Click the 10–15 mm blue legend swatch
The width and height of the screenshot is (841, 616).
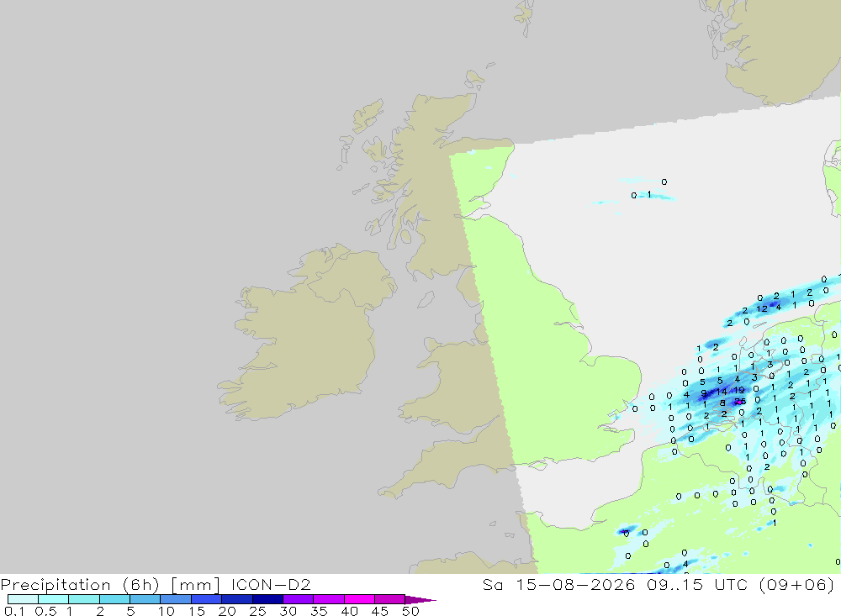[x=176, y=599]
